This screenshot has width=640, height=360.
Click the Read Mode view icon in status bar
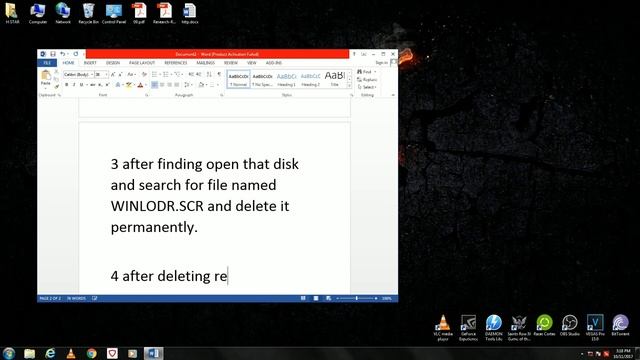click(303, 298)
